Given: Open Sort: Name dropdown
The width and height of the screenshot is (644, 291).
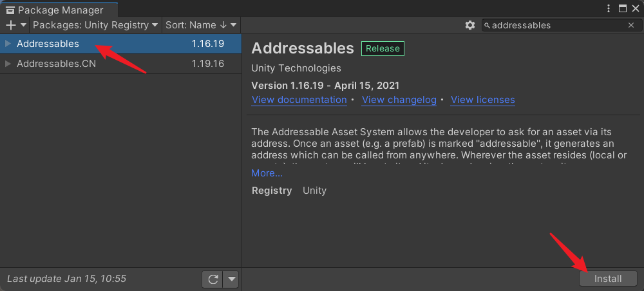Looking at the screenshot, I should (x=201, y=25).
